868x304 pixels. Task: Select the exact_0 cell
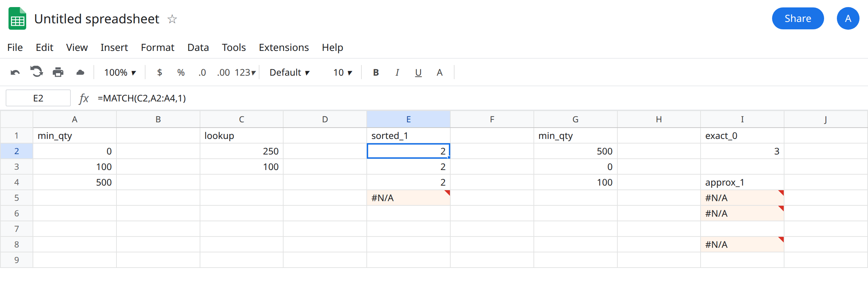point(742,135)
